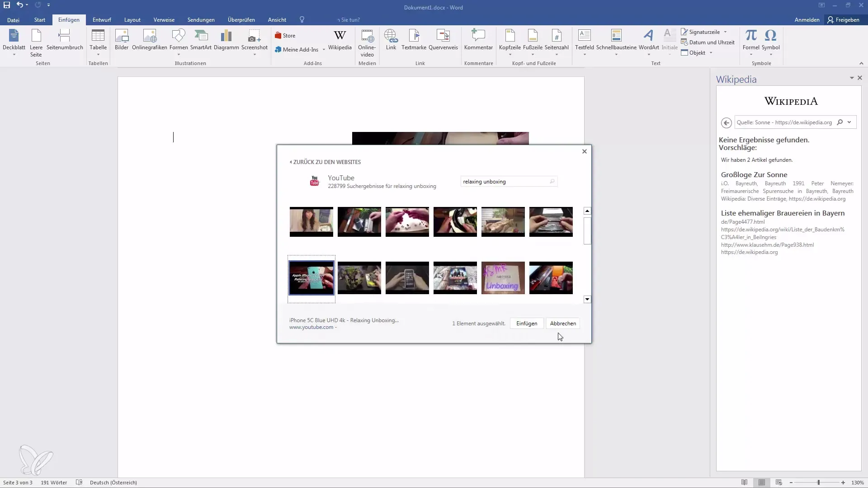Close the video search dialog
Viewport: 868px width, 488px height.
[585, 151]
